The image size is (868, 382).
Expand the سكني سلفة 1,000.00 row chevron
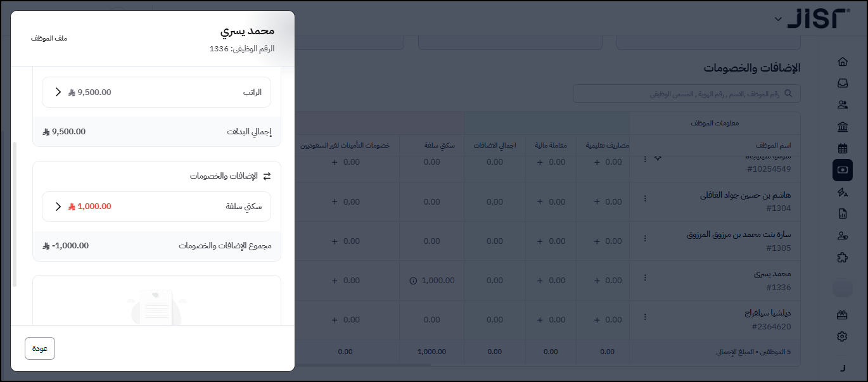click(x=58, y=207)
